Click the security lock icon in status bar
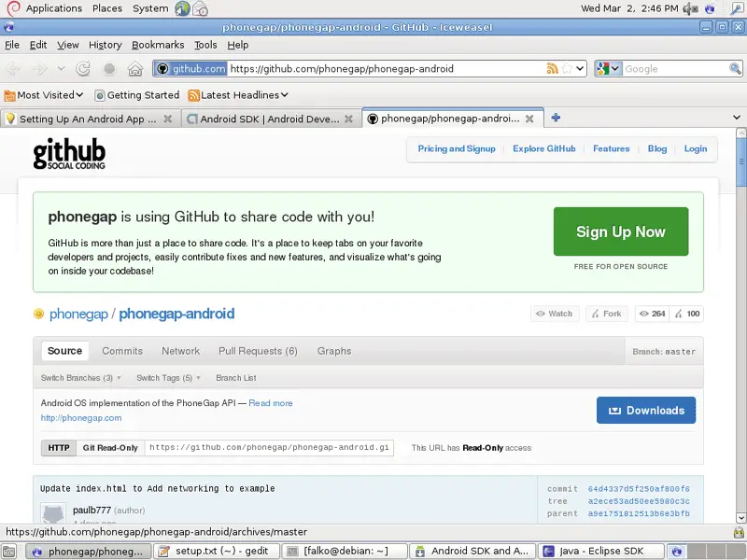This screenshot has height=560, width=747. click(x=739, y=532)
